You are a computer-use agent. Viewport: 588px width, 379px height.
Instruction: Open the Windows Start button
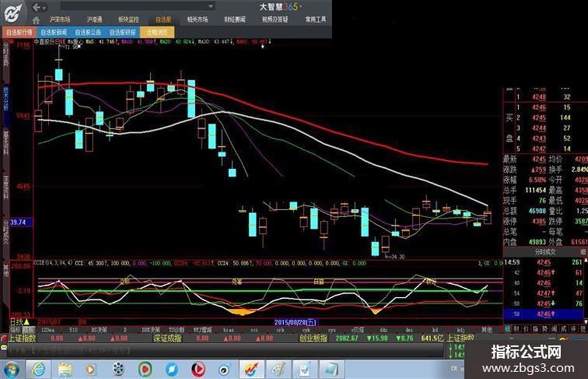pos(12,370)
